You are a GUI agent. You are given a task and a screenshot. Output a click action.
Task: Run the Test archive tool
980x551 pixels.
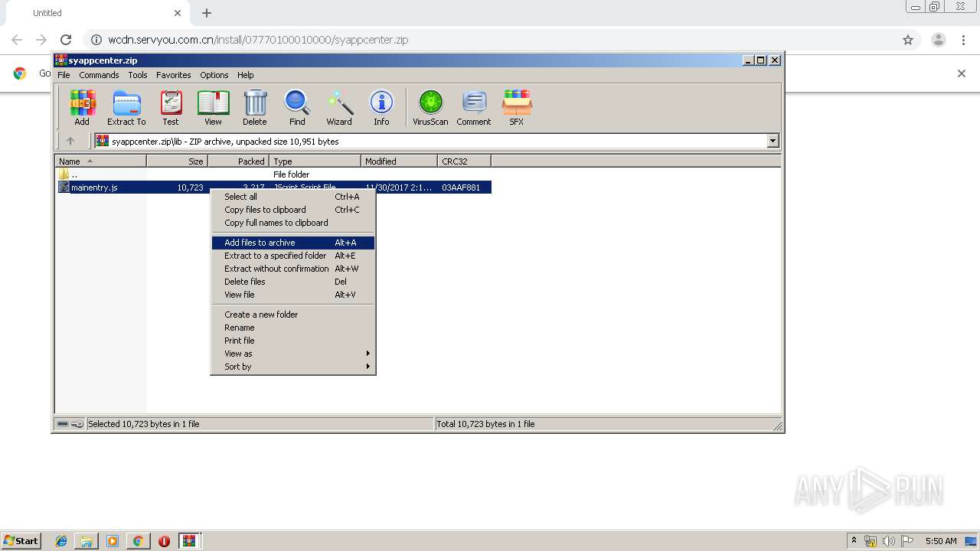coord(171,107)
